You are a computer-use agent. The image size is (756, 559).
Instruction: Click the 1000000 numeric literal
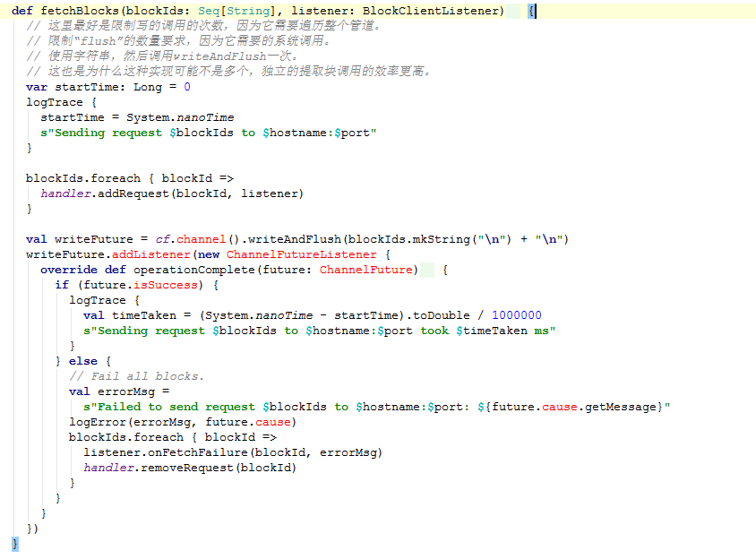[517, 315]
